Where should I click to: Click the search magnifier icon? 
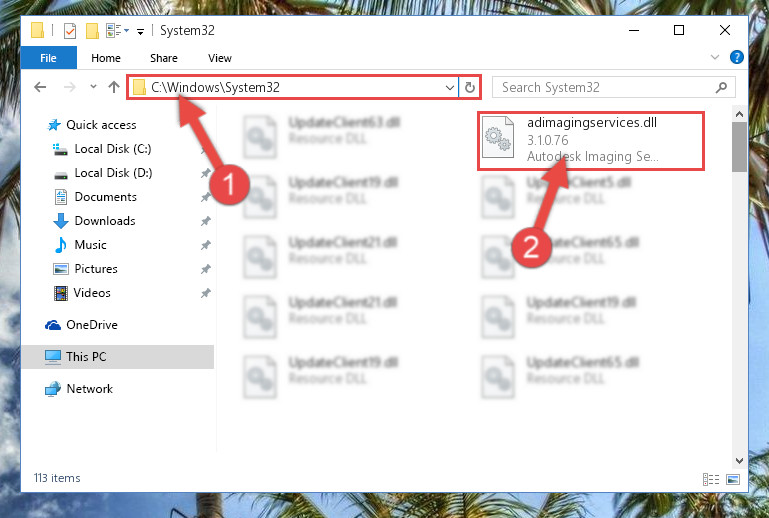[x=721, y=87]
